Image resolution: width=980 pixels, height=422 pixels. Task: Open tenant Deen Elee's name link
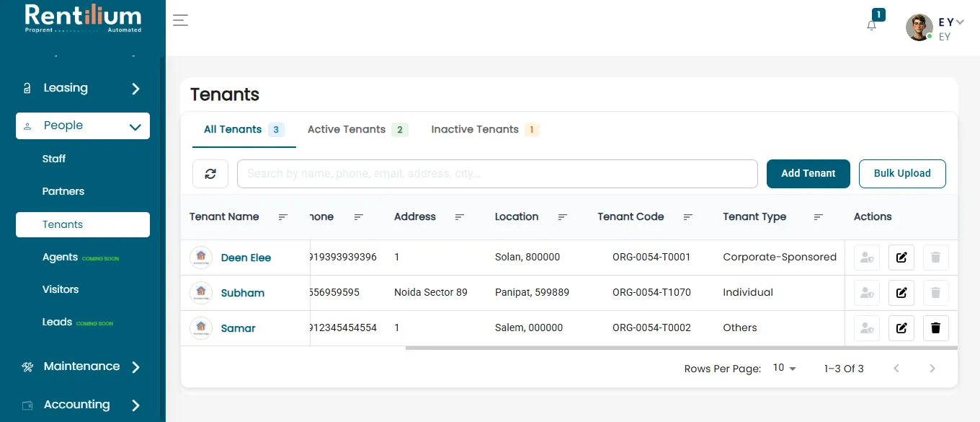tap(246, 258)
